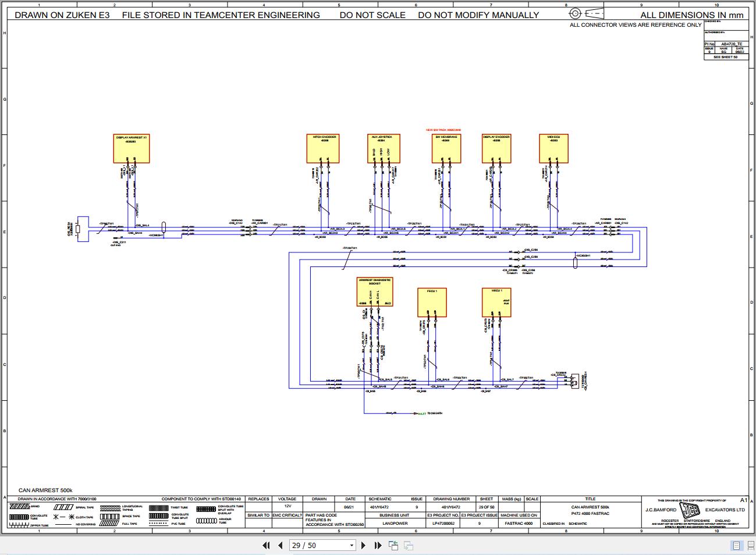This screenshot has height=555, width=756.
Task: Select the DISPLAY ARMREST X1 component block
Action: click(x=131, y=148)
